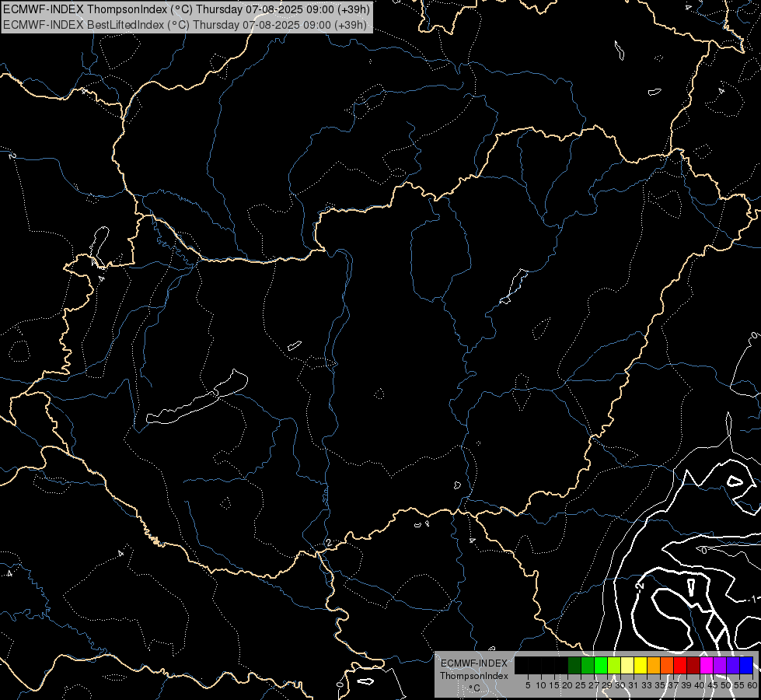Click the ThompsonIndex label in the legend

pyautogui.click(x=474, y=676)
